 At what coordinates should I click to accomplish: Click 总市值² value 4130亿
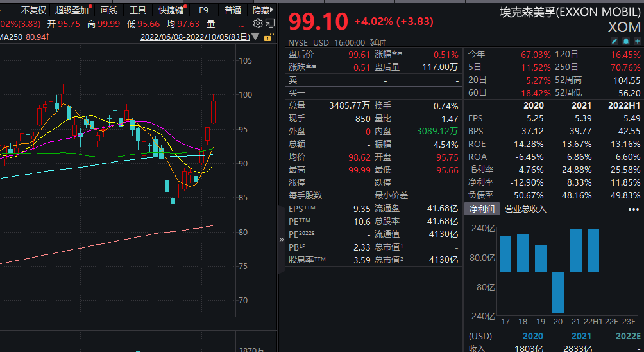(444, 260)
